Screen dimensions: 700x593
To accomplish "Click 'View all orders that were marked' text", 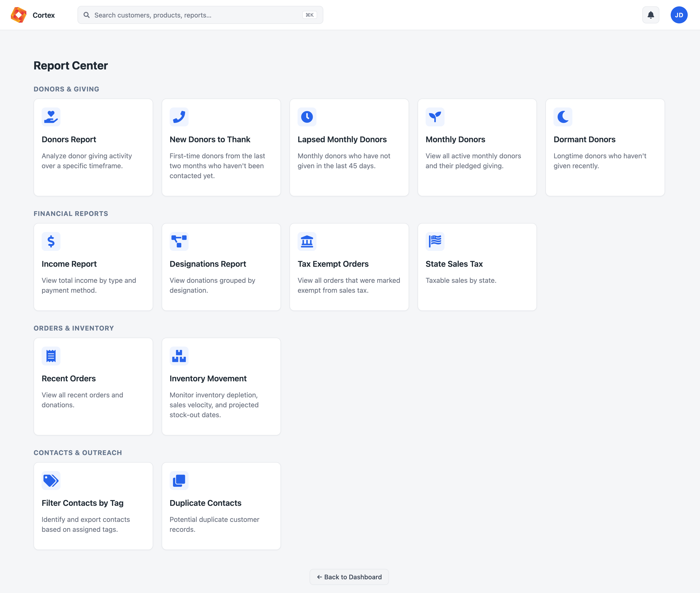I will pos(349,285).
